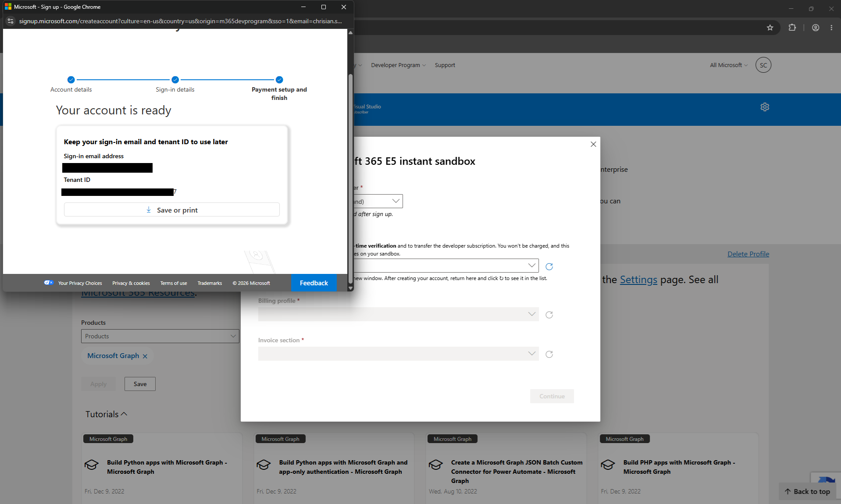The image size is (841, 504).
Task: Open the Products dropdown
Action: (160, 336)
